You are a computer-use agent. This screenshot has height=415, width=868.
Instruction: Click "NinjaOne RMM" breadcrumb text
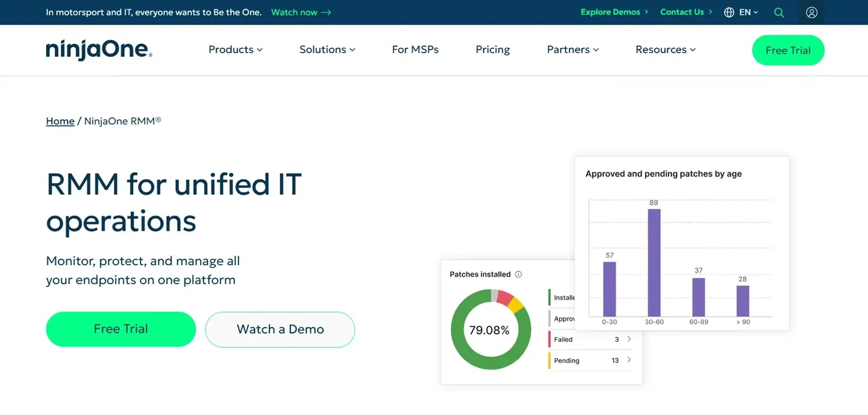123,121
